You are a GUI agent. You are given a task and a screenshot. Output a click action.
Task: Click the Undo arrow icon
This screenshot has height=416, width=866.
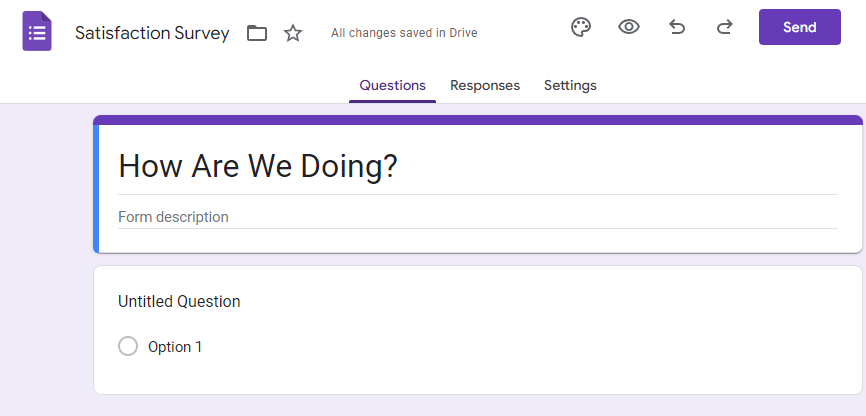[677, 27]
